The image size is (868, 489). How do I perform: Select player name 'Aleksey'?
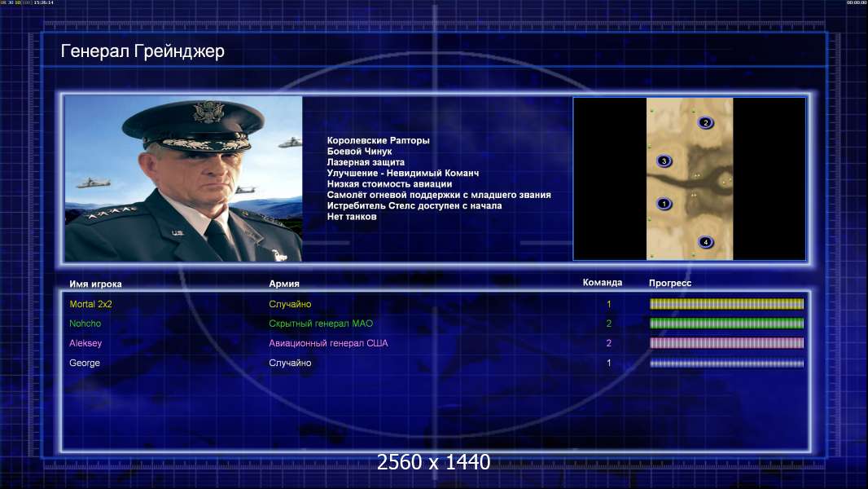coord(85,343)
